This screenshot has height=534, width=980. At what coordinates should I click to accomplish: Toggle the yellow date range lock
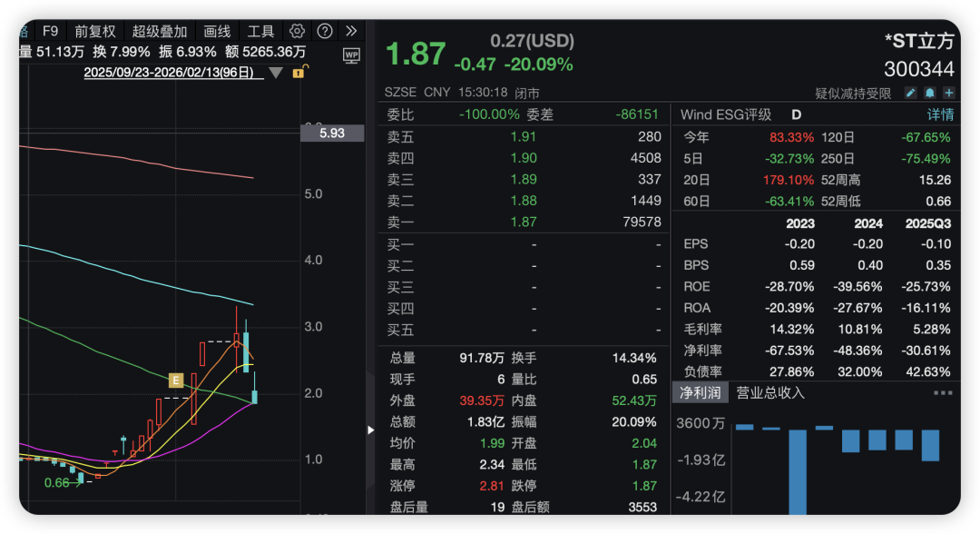(298, 73)
